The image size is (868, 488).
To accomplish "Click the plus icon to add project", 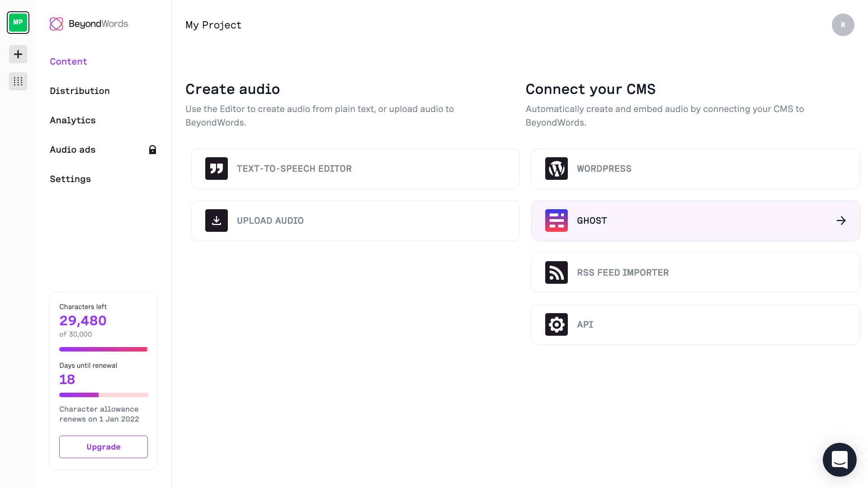I will 18,54.
